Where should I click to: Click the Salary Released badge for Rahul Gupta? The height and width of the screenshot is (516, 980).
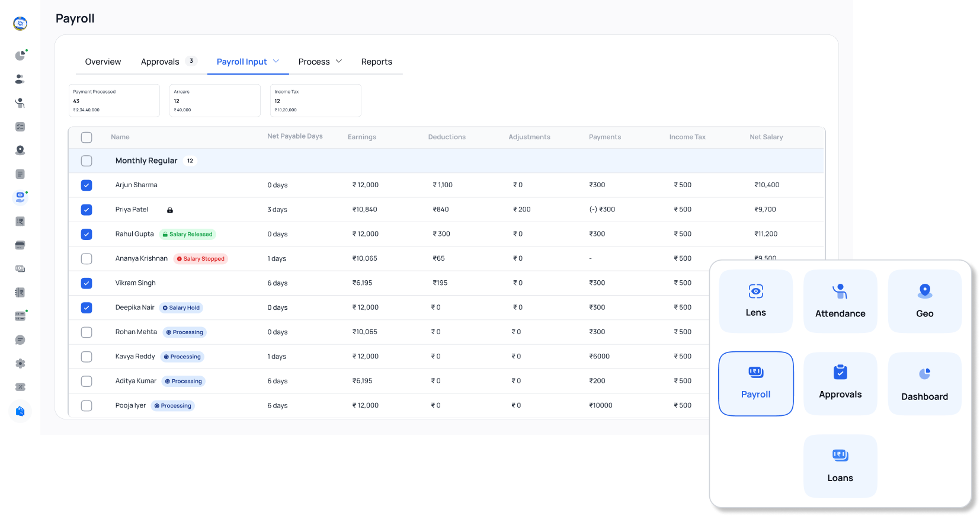click(x=187, y=234)
